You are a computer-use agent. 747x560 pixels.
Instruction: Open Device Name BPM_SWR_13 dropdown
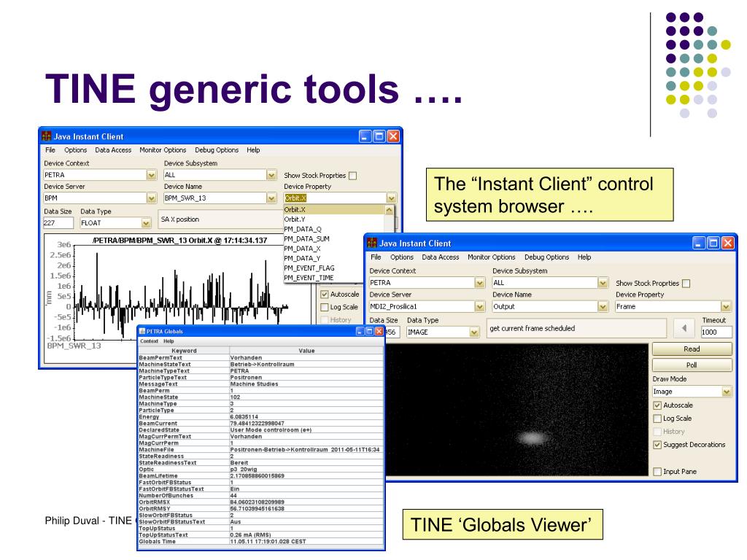[x=271, y=198]
